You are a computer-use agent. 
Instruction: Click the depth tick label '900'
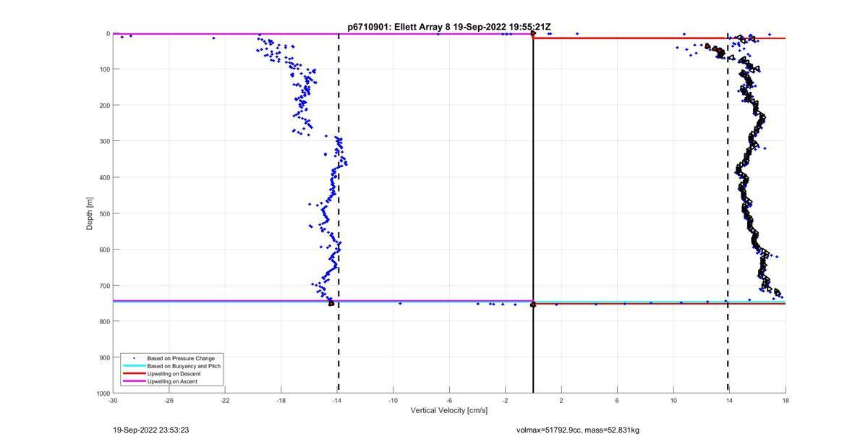click(104, 357)
